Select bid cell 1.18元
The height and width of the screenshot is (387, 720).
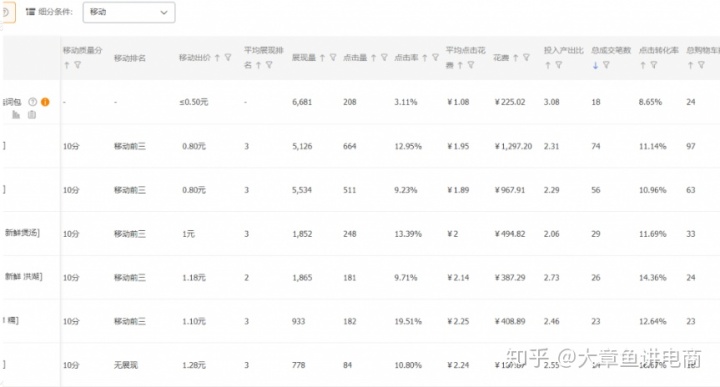coord(194,278)
